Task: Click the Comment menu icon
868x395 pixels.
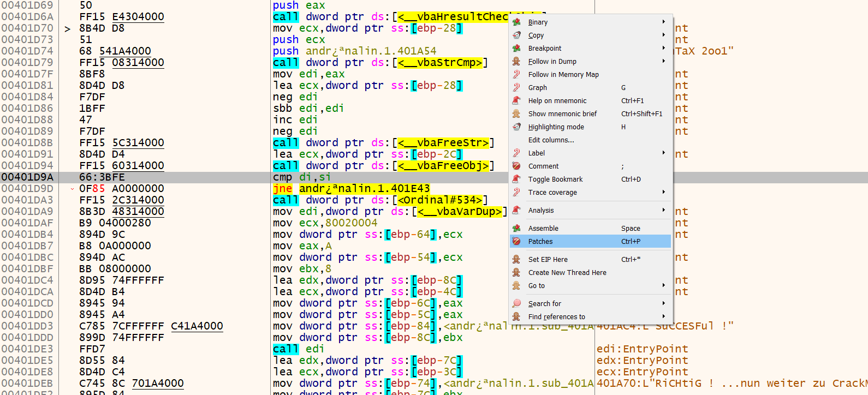Action: [x=516, y=166]
